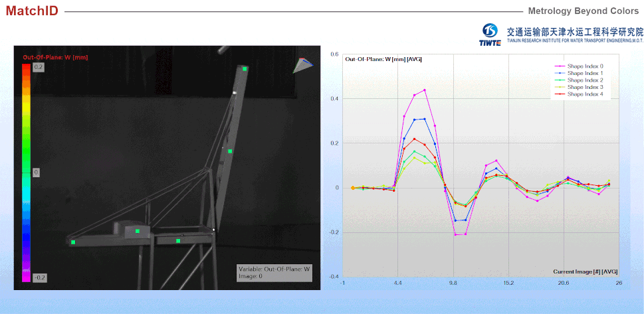Click the Variable: Out-Of-Plane: W info box

[274, 273]
